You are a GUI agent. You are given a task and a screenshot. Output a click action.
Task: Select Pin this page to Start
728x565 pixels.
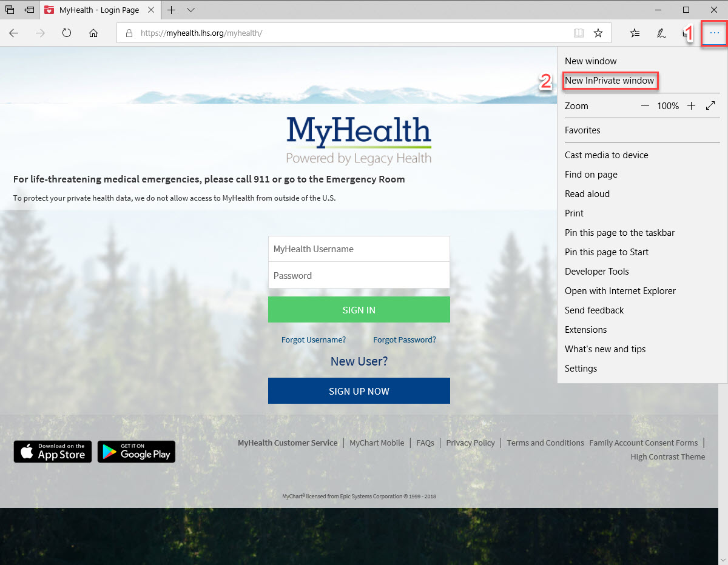(x=607, y=252)
